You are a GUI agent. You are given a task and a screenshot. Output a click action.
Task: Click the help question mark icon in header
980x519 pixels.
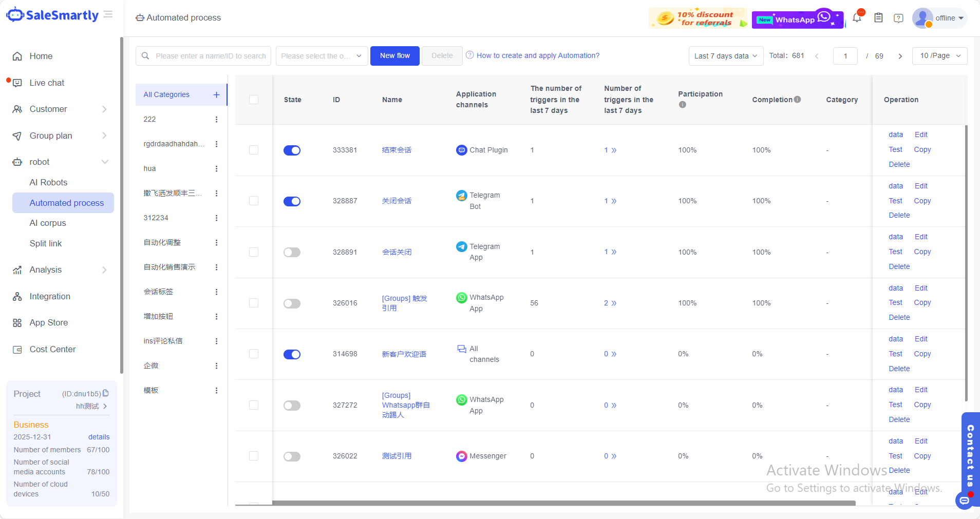[898, 18]
